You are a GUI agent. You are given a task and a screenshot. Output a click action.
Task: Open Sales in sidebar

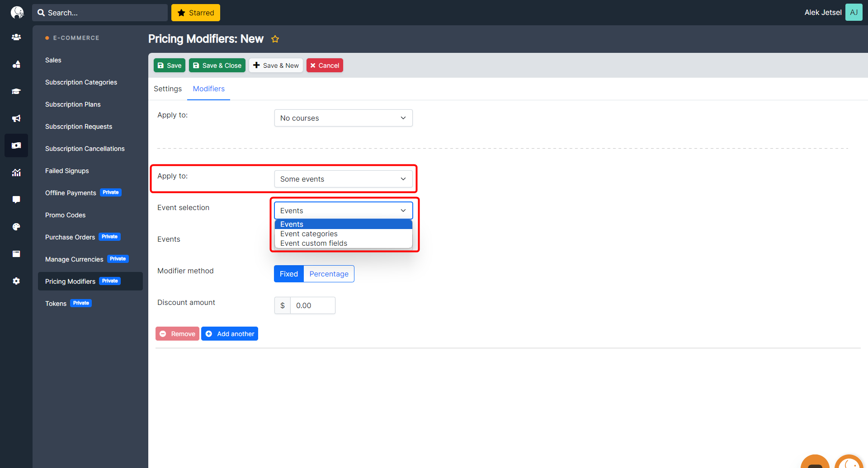(53, 60)
